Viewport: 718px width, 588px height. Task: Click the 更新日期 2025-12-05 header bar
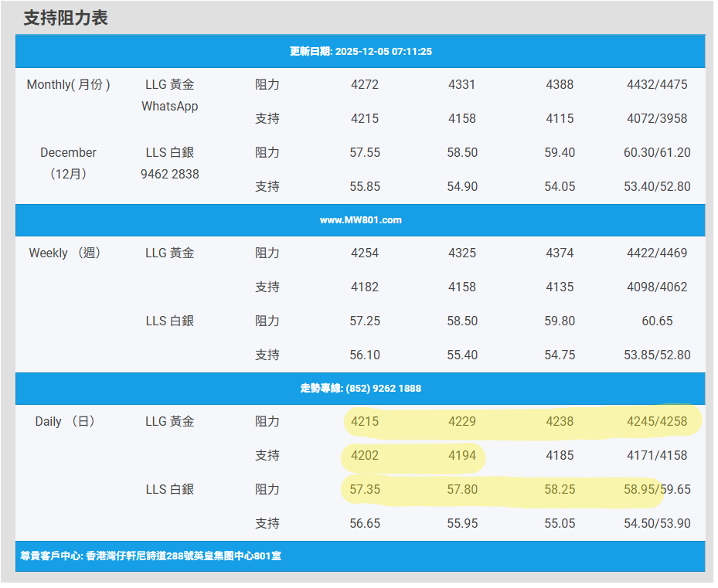(360, 52)
